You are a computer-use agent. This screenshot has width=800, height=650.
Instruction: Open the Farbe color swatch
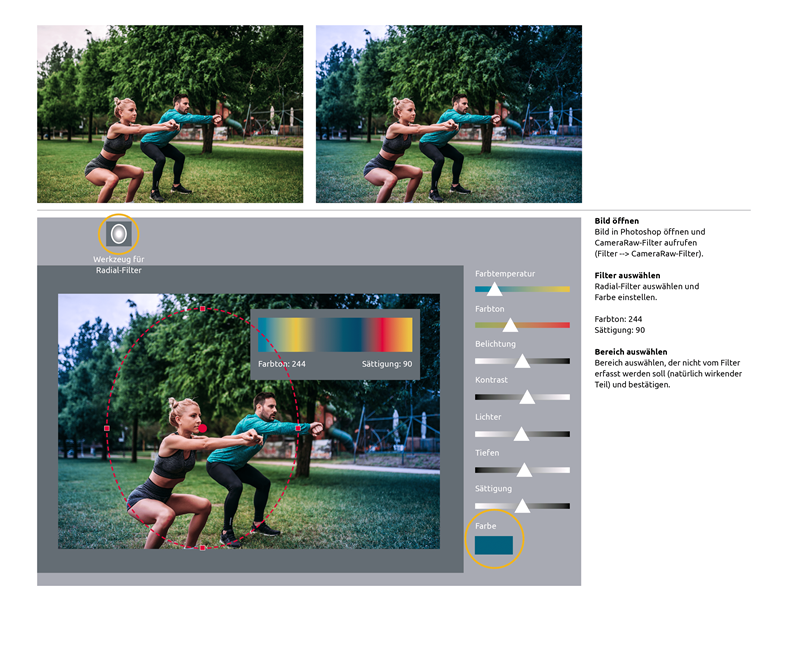point(494,546)
